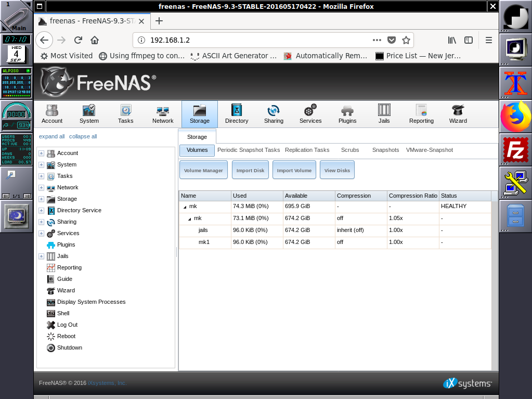The image size is (532, 399).
Task: Click the Plugins icon in sidebar tree
Action: pos(51,245)
